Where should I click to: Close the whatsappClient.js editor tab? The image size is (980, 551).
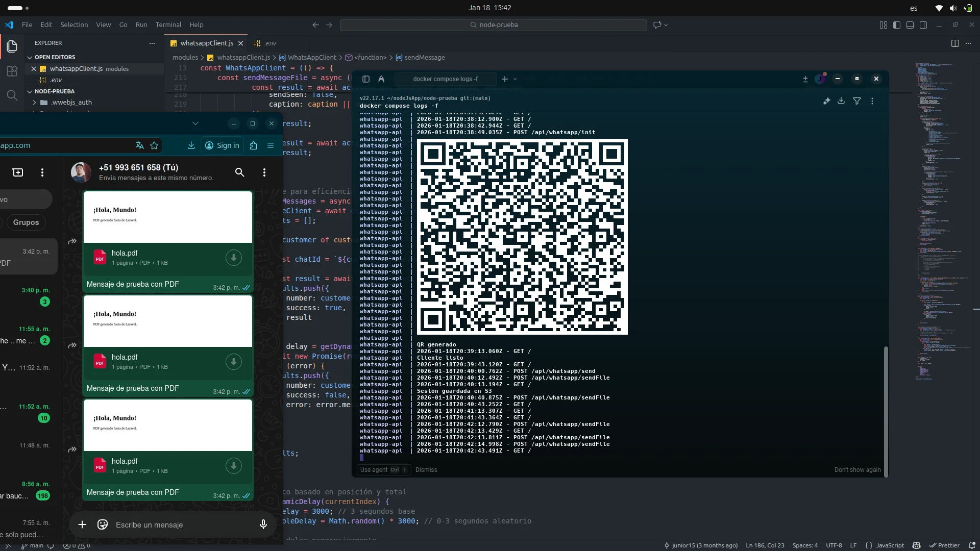241,43
